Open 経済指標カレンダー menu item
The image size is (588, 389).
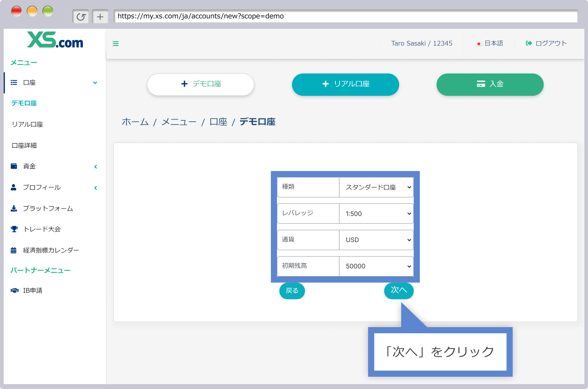51,250
